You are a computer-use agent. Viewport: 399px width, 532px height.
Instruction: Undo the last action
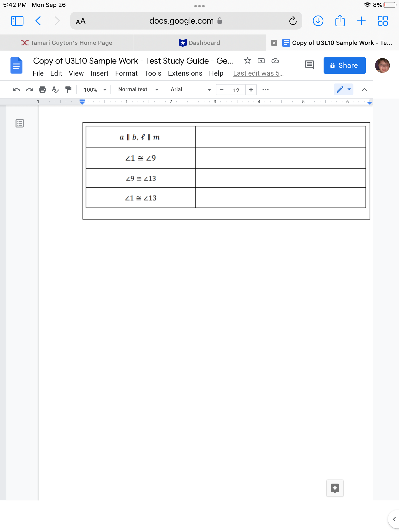coord(16,90)
